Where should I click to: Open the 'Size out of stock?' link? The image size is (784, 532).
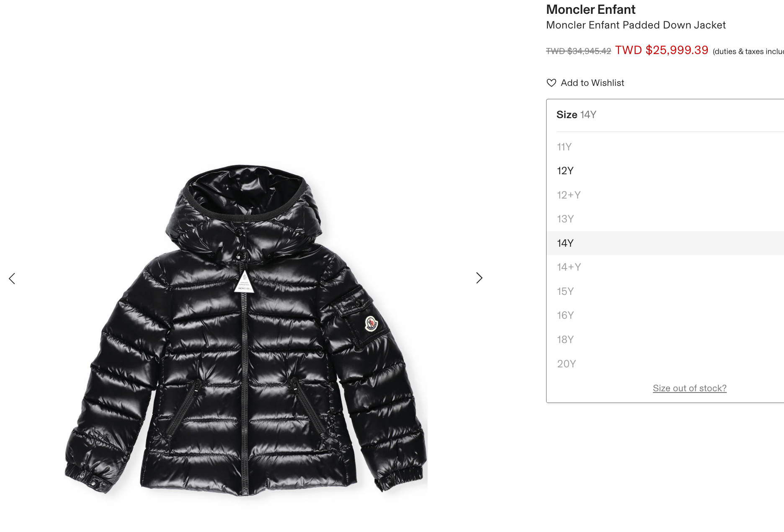689,388
